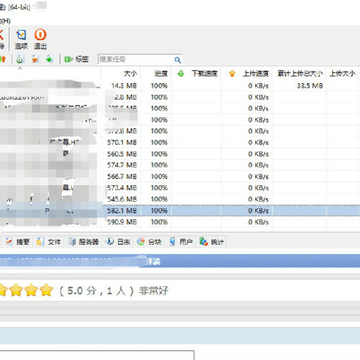Screen dimensions: 360x360
Task: Select the 14.3 MB task row
Action: 180,86
